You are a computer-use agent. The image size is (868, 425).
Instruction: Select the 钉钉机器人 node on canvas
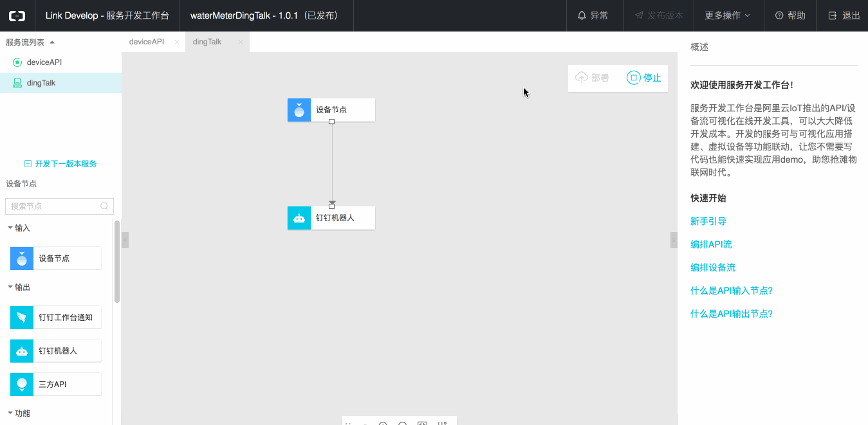point(331,218)
